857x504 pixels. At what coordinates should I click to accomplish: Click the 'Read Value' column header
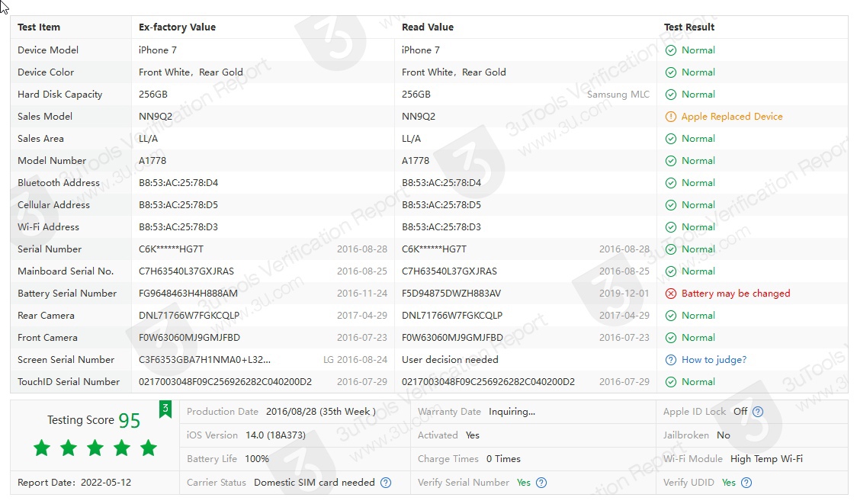(428, 27)
